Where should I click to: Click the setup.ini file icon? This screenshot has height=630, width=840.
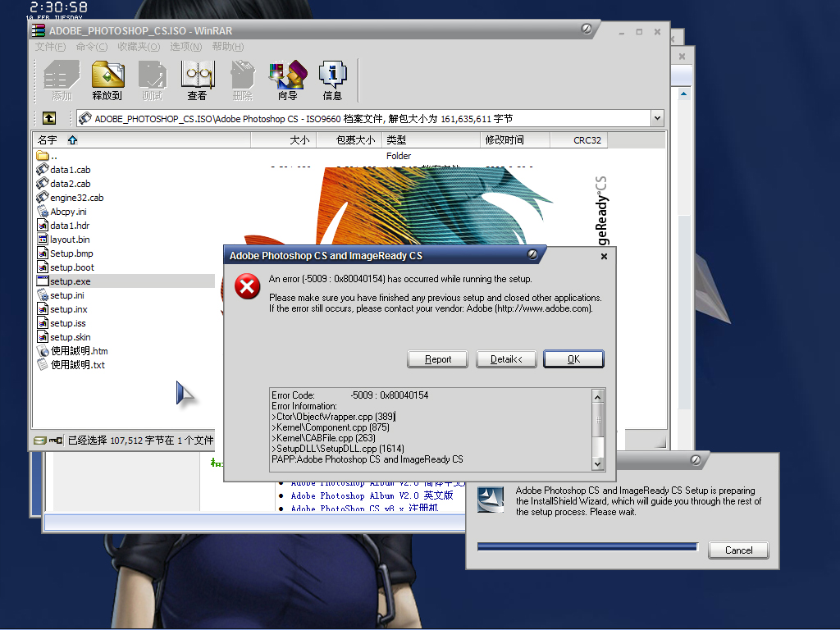43,294
